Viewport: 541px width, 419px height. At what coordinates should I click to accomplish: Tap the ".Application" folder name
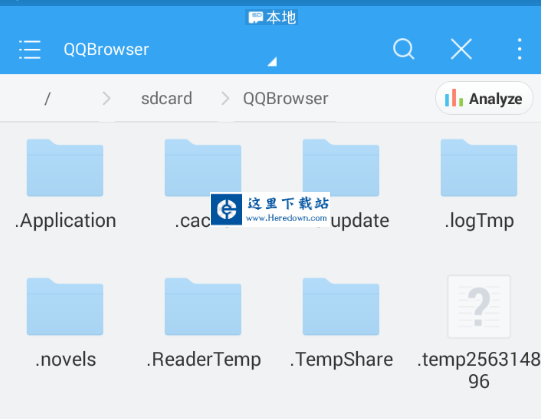(65, 221)
